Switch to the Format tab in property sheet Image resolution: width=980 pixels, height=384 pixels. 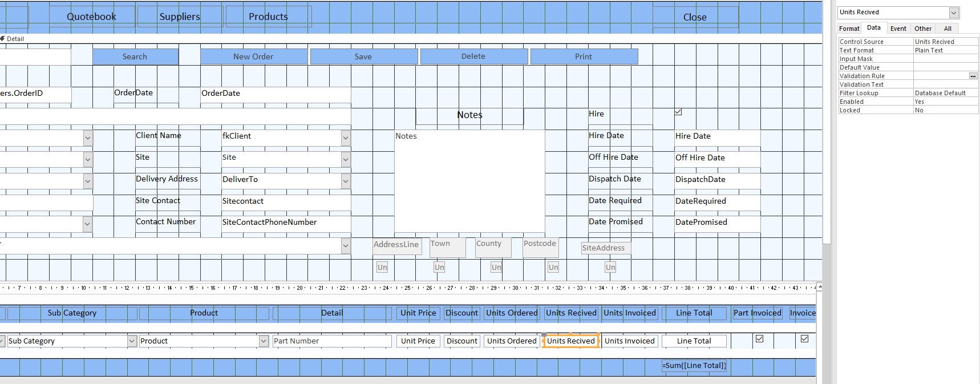coord(849,29)
